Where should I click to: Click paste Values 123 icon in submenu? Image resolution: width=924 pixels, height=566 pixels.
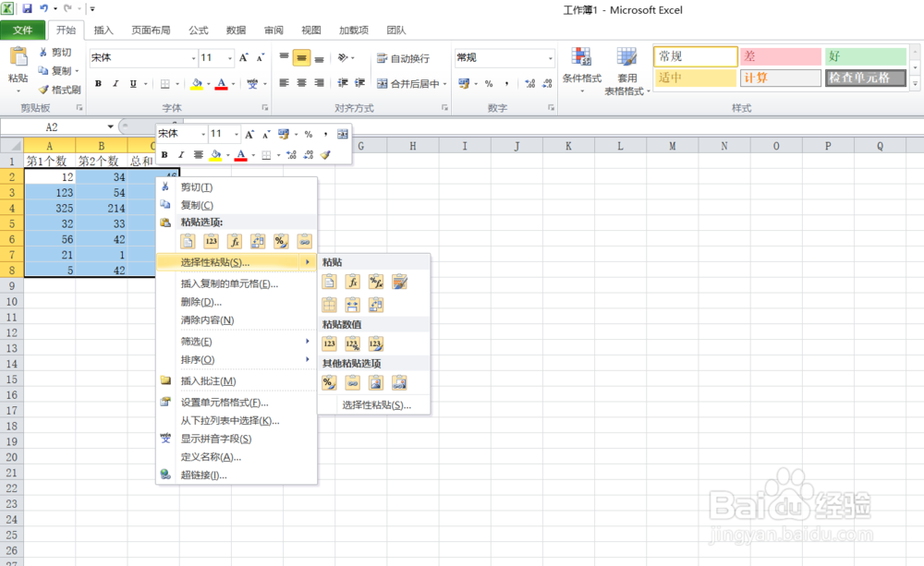coord(329,343)
